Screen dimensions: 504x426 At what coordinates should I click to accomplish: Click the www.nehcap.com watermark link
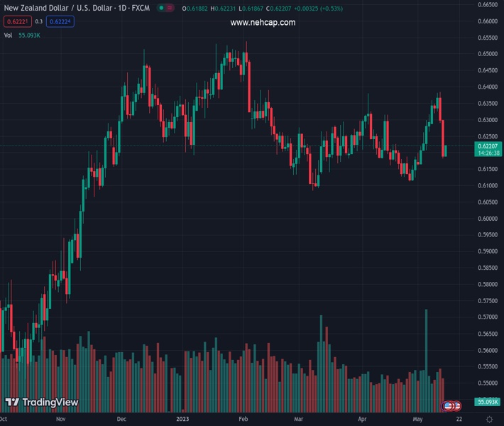click(263, 23)
